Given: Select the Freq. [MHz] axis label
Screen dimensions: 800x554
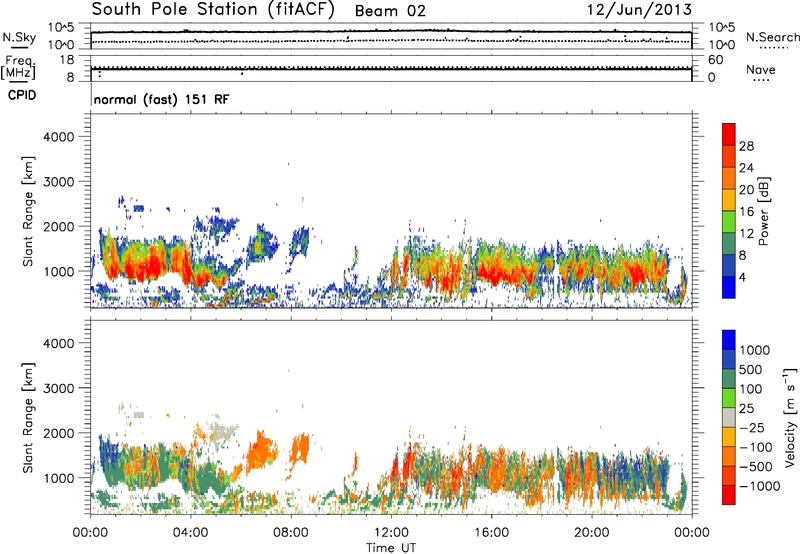Looking at the screenshot, I should pos(18,68).
